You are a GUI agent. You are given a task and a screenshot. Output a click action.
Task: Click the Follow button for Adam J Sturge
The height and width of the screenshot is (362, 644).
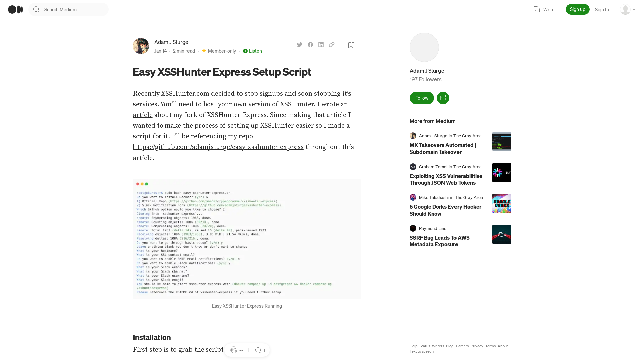pyautogui.click(x=422, y=98)
